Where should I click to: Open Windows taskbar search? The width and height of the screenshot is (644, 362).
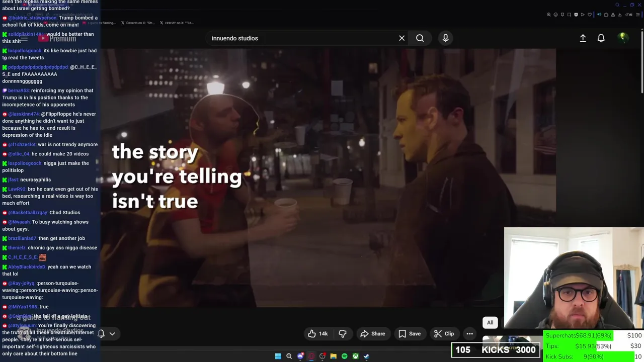pos(289,356)
